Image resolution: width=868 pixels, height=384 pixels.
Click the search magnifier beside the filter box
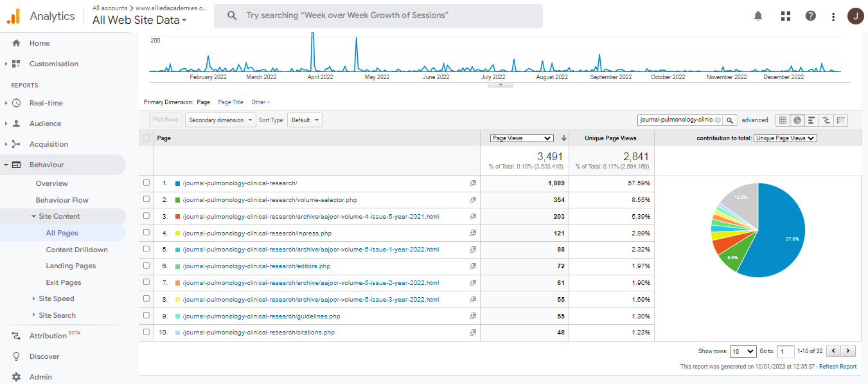(730, 120)
